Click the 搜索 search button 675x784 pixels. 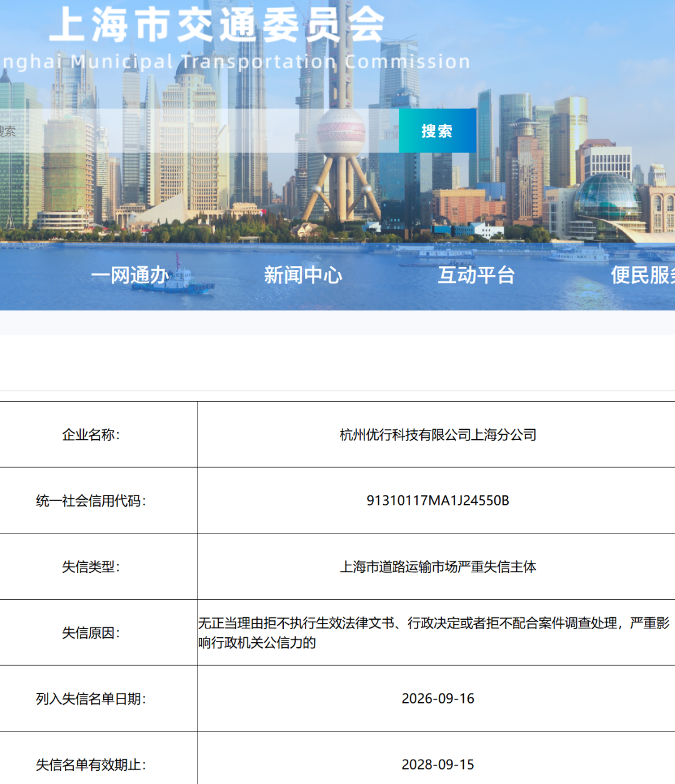[x=437, y=131]
